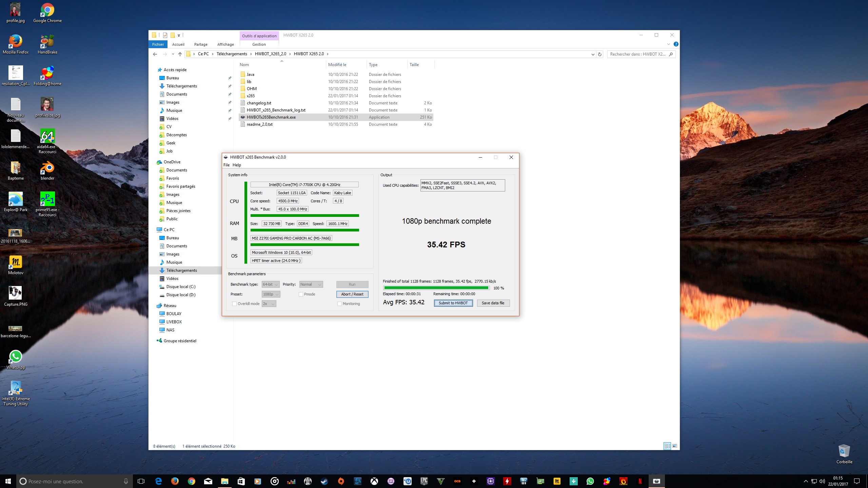Open clock and date in system tray
Image resolution: width=868 pixels, height=488 pixels.
[838, 481]
